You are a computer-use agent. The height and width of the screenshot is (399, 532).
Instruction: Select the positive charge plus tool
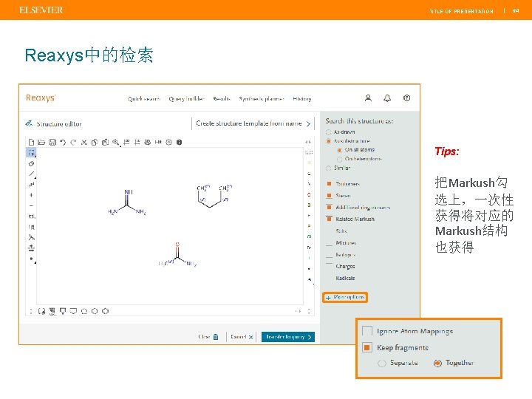31,195
